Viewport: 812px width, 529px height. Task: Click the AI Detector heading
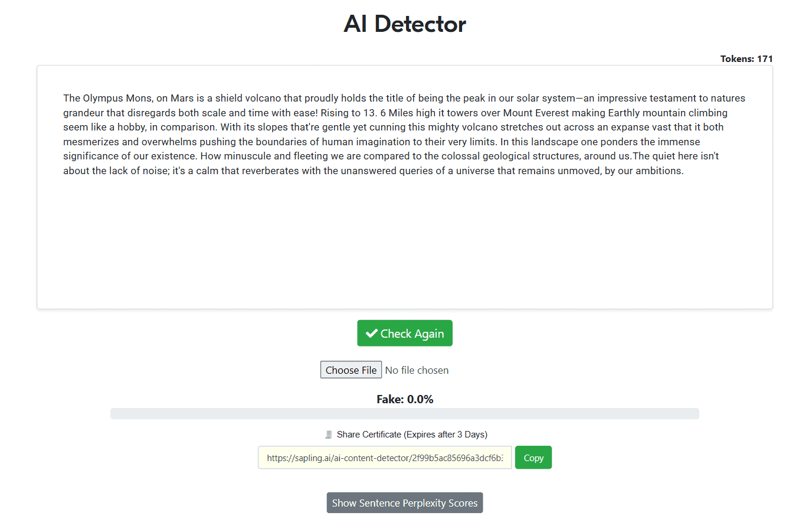click(x=405, y=24)
